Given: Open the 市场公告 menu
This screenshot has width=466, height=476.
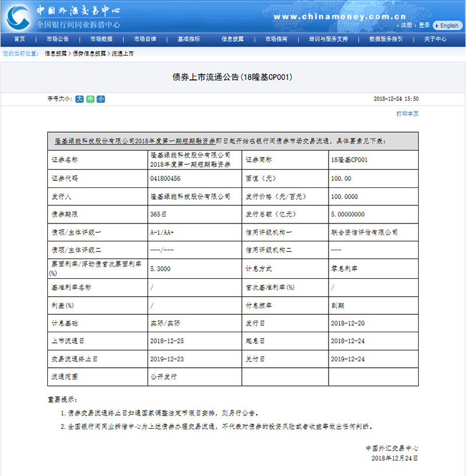Looking at the screenshot, I should [x=58, y=39].
